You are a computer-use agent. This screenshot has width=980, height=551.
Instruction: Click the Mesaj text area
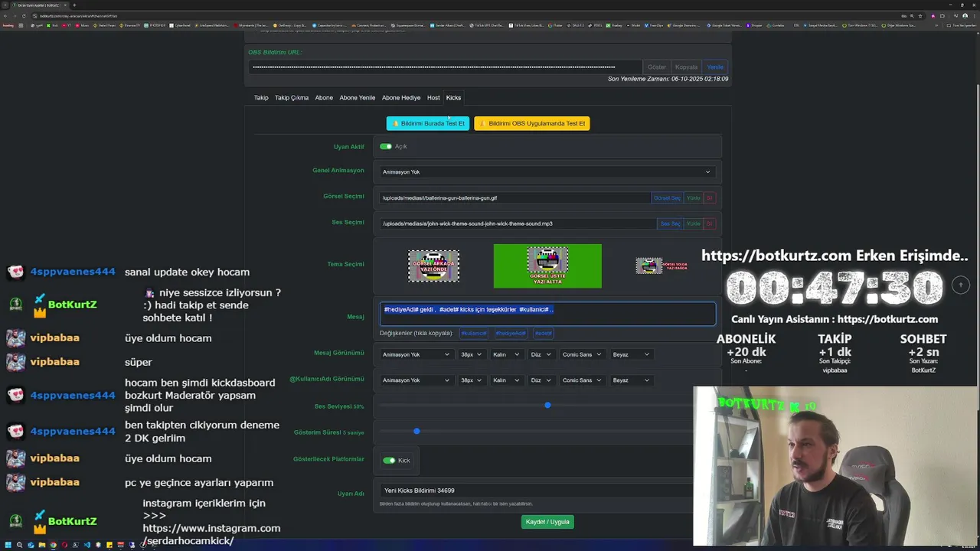[547, 314]
